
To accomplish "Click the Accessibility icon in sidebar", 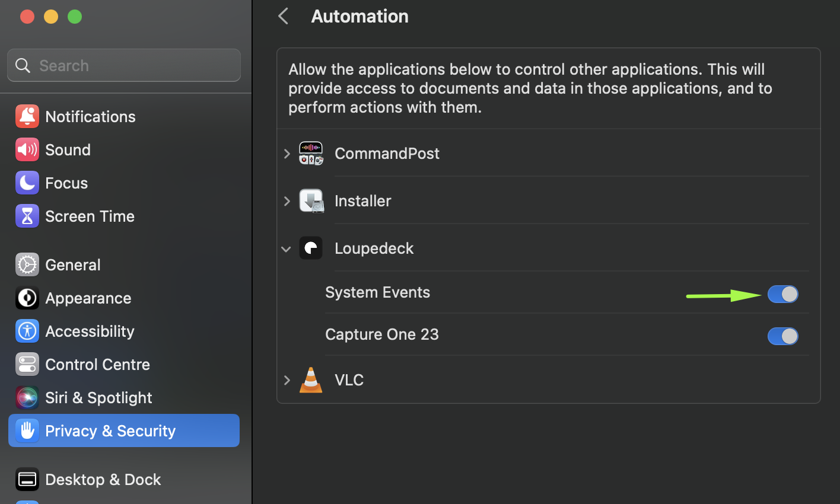I will [x=27, y=331].
